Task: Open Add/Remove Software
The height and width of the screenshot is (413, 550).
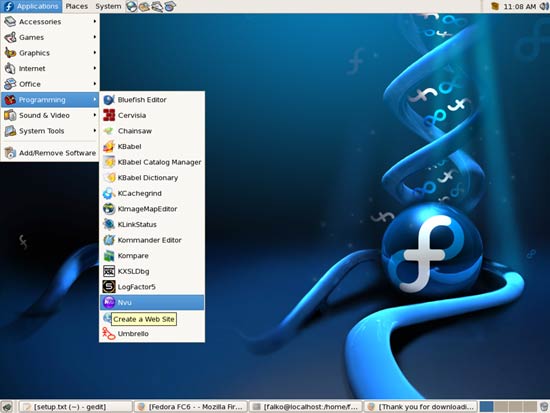Action: point(50,153)
